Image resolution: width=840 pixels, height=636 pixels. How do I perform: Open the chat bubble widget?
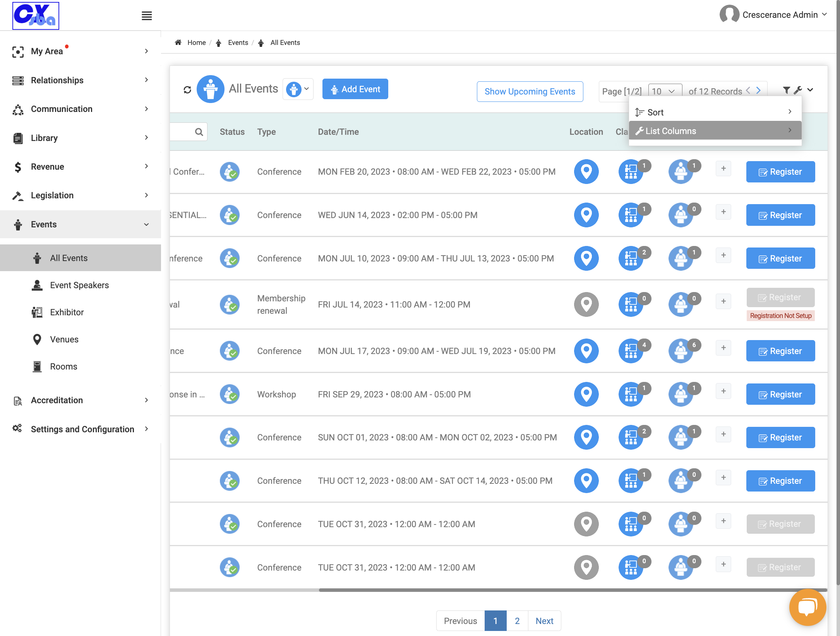(807, 607)
